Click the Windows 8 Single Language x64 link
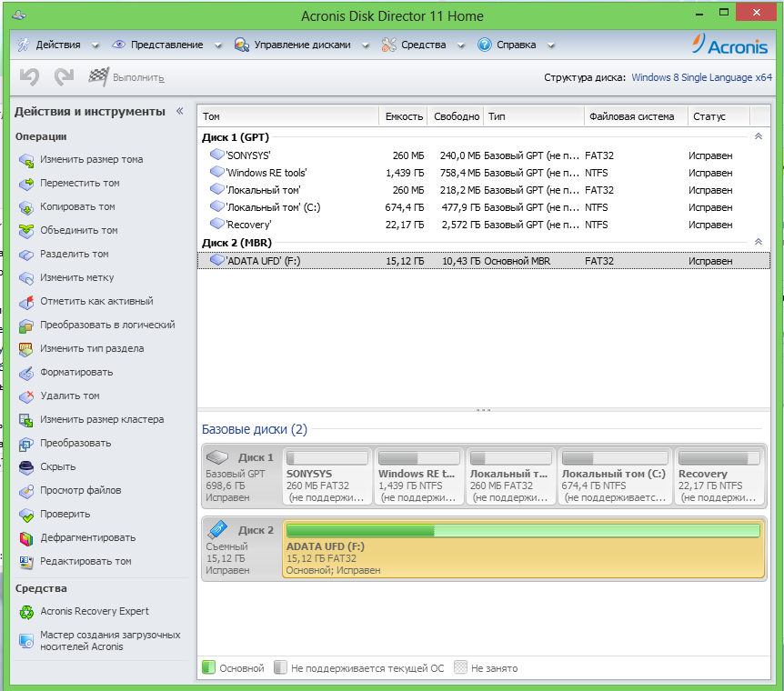 click(701, 78)
